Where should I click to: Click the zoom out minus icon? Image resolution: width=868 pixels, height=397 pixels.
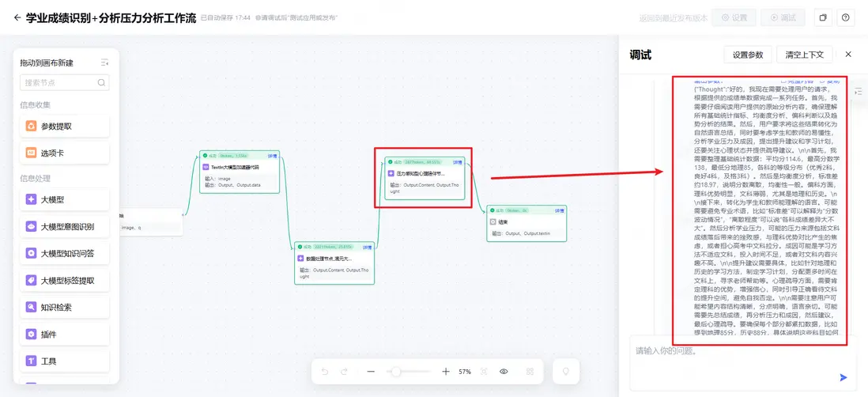click(371, 372)
